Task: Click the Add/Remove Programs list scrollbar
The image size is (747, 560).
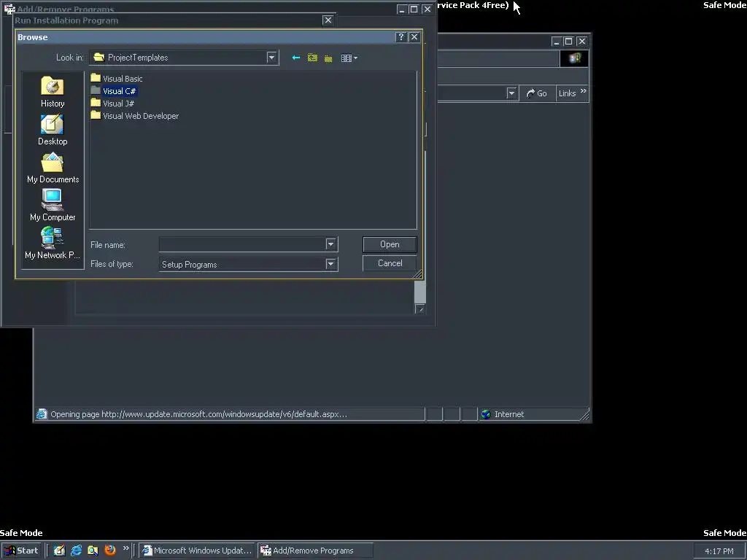Action: (x=419, y=292)
